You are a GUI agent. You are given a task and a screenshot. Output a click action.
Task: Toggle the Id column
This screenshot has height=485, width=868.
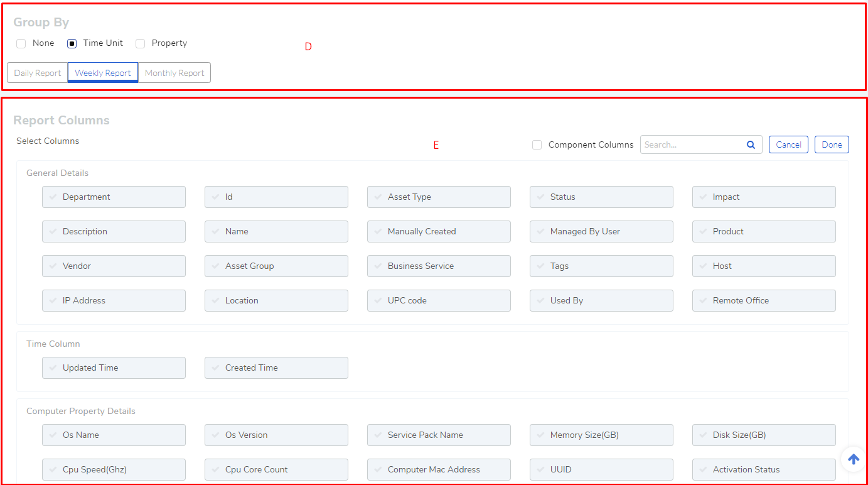[x=276, y=197]
